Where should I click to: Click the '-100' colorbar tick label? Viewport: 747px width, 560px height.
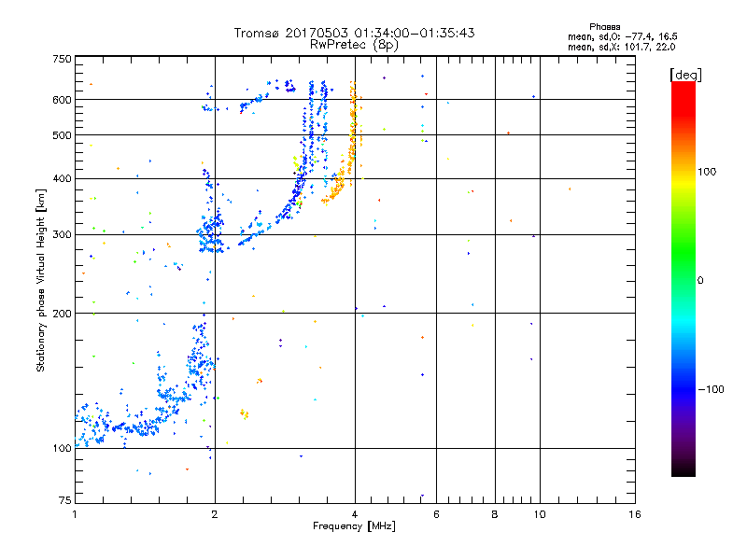point(712,389)
